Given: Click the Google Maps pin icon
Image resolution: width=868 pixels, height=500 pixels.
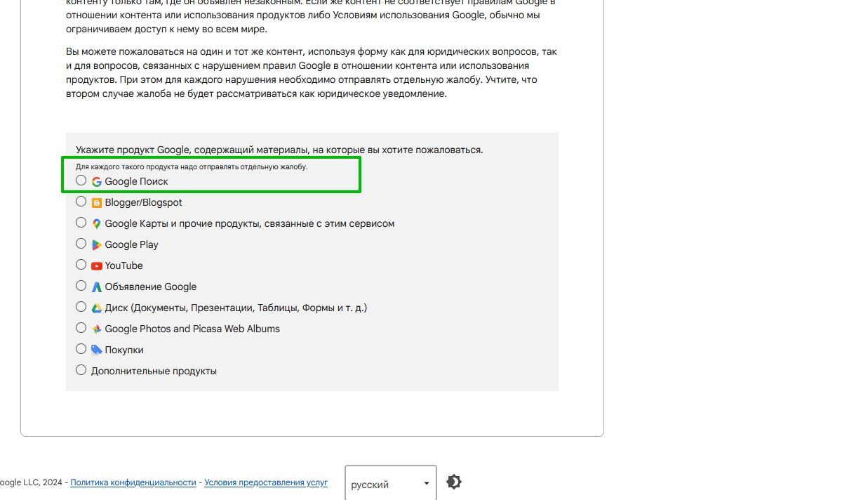Looking at the screenshot, I should (x=97, y=224).
